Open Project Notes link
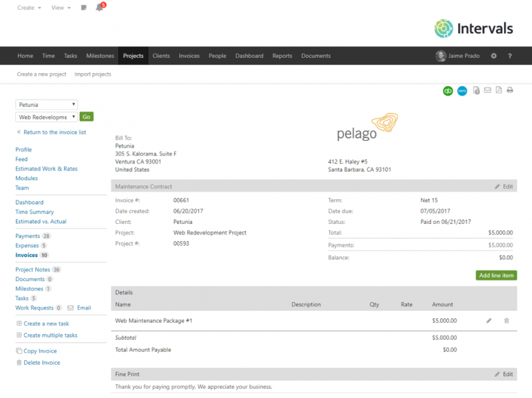The height and width of the screenshot is (398, 532). click(33, 270)
